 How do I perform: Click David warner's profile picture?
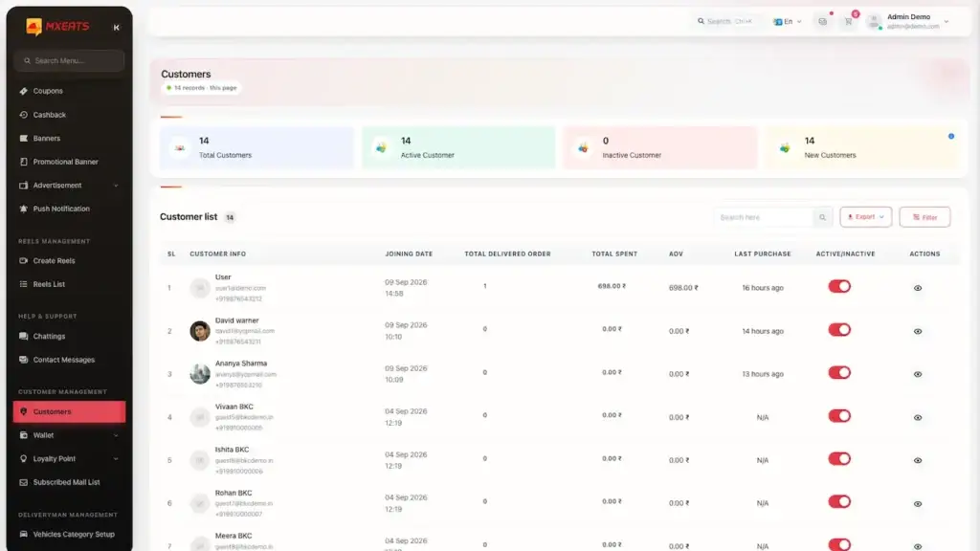200,330
